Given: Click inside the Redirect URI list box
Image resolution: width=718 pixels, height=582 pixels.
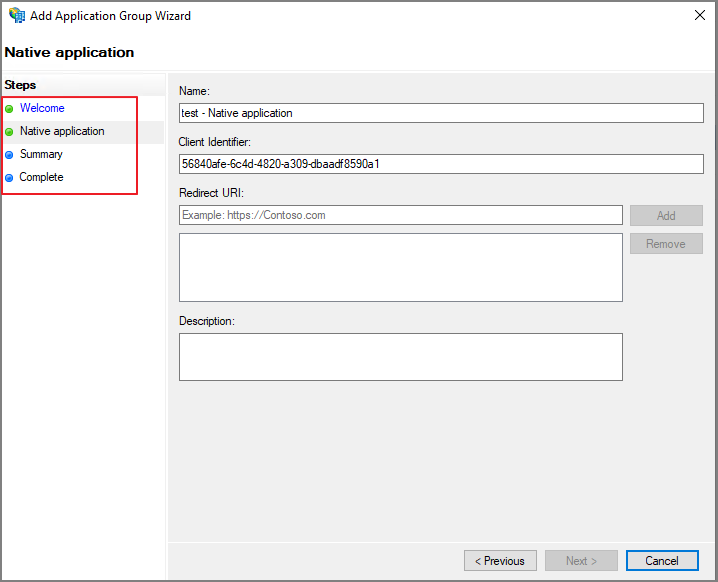Looking at the screenshot, I should (x=401, y=267).
